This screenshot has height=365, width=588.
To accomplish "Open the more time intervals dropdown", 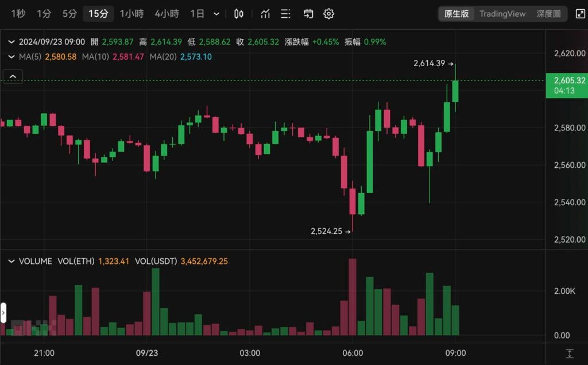I will point(216,14).
